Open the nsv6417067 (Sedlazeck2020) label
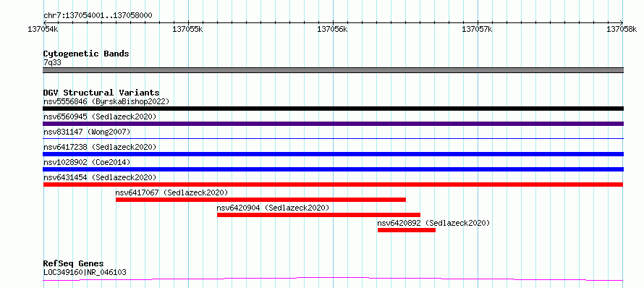Screen dimensions: 644x288 click(x=171, y=192)
